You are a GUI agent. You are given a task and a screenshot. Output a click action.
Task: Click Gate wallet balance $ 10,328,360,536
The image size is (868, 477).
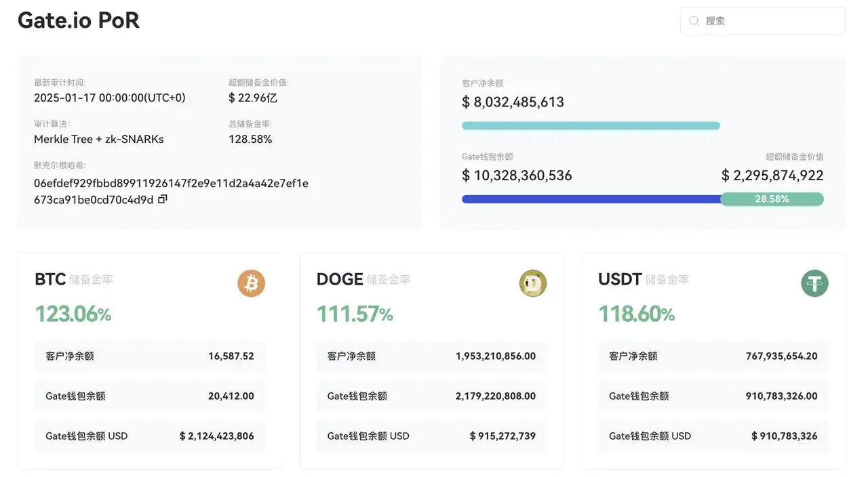[x=517, y=175]
